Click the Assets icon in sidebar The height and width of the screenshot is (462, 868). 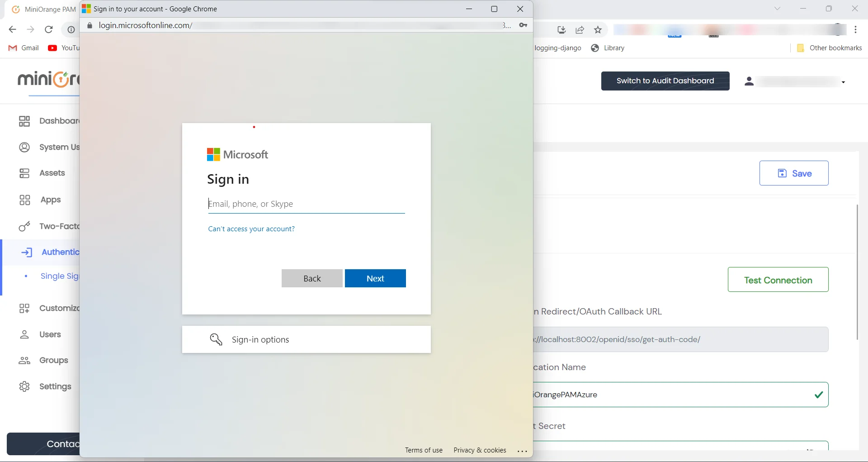pyautogui.click(x=25, y=173)
